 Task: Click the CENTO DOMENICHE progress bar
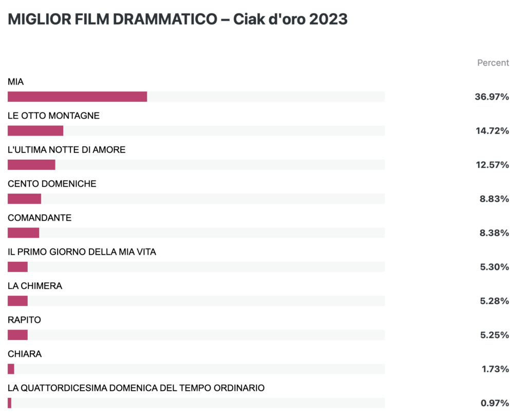(x=196, y=199)
